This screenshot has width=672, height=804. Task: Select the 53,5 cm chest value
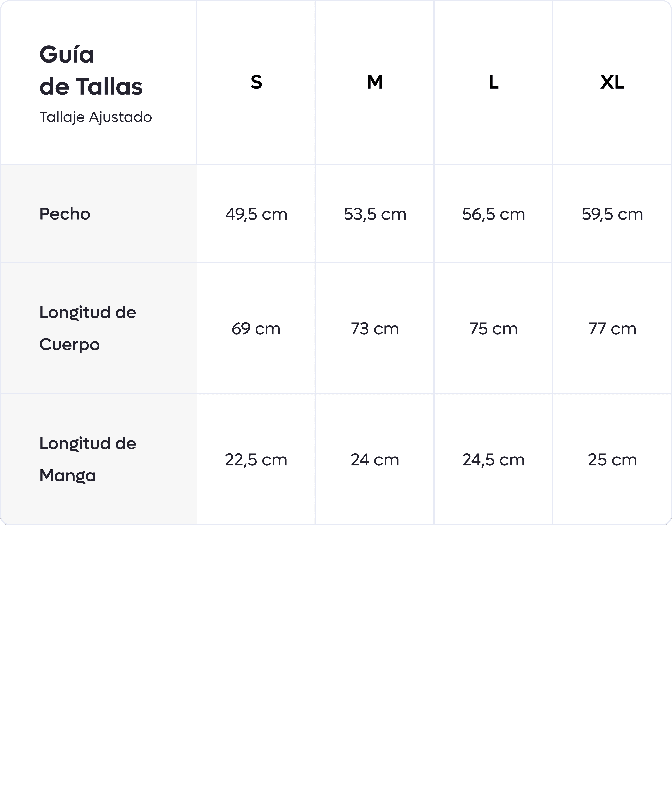(x=375, y=214)
